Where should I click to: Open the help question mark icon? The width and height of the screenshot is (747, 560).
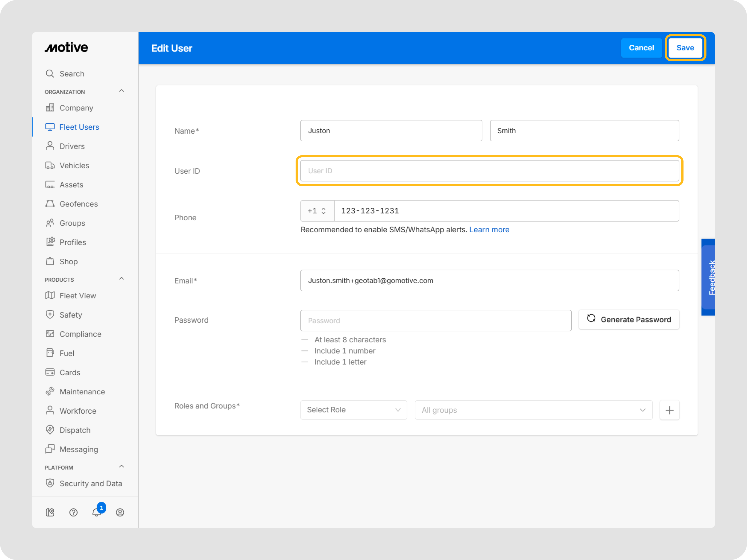pos(73,512)
